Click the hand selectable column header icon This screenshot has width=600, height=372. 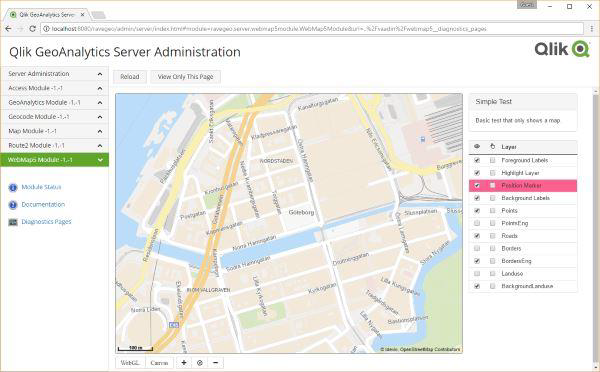[492, 147]
